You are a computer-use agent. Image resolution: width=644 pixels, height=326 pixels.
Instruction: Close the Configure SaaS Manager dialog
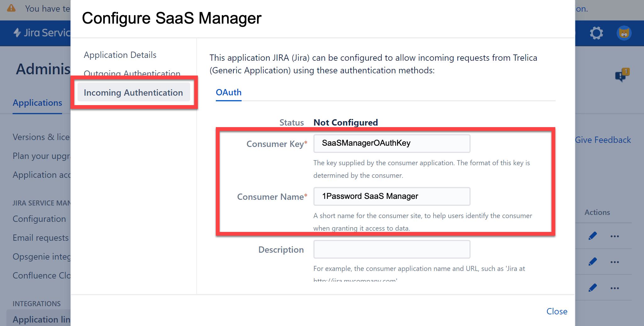coord(557,311)
